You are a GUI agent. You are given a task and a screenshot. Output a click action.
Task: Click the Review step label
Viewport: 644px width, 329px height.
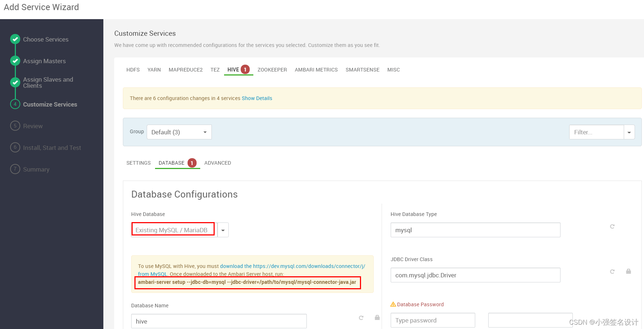[33, 126]
